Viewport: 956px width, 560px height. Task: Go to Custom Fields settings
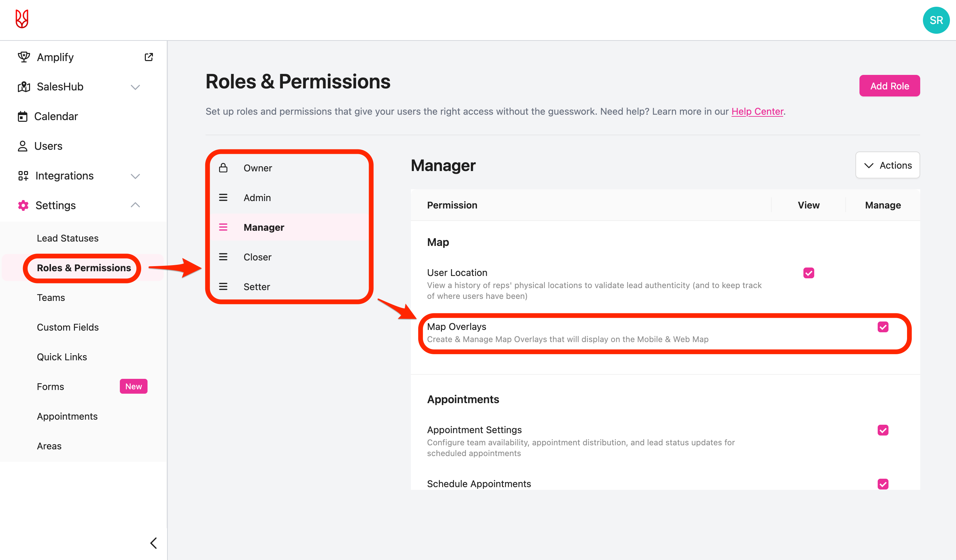pos(68,327)
